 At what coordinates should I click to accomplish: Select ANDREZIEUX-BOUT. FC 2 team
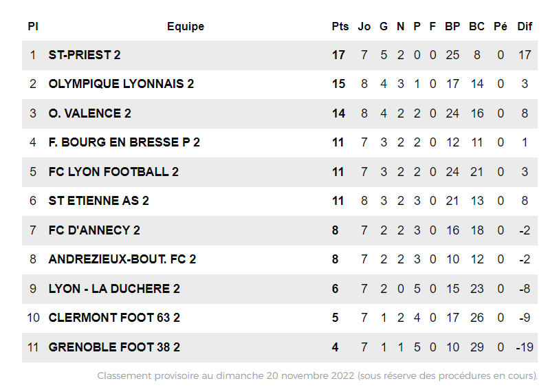tap(122, 259)
